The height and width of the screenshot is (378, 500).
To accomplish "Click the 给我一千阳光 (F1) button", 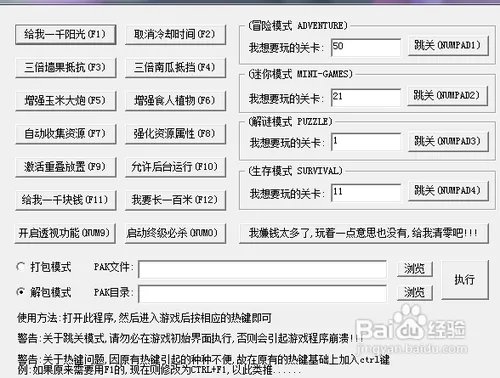I will 65,34.
